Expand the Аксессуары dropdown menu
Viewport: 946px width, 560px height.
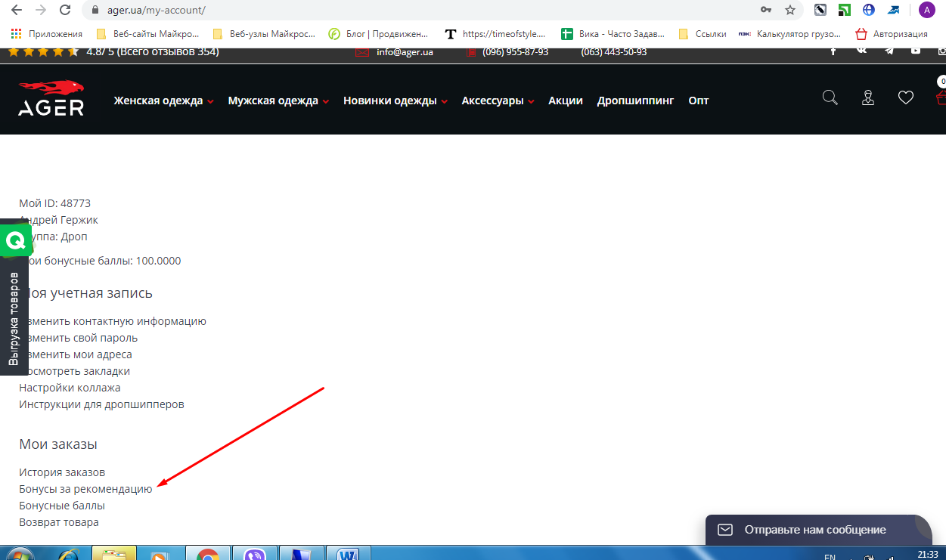coord(498,101)
